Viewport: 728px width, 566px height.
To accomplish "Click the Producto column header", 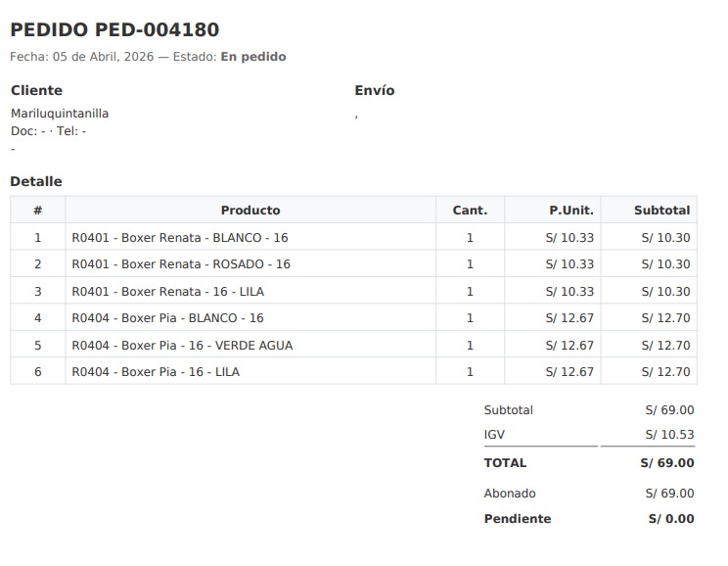I will tap(250, 211).
